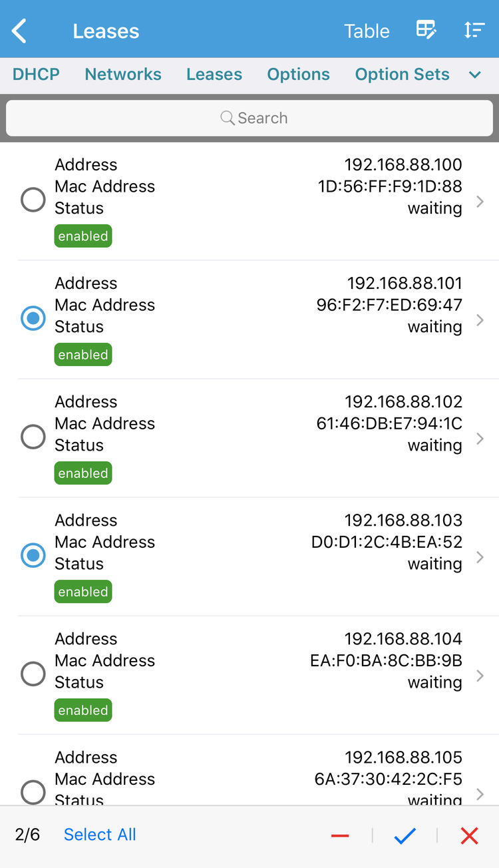Tap the search magnifier icon
This screenshot has height=868, width=499.
227,117
